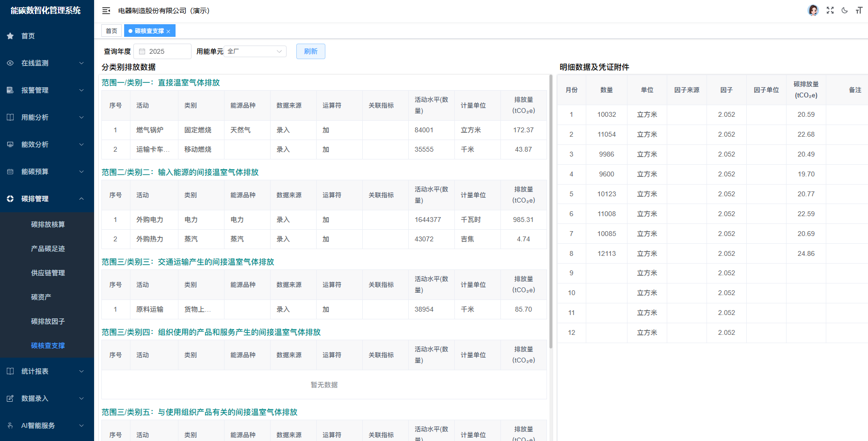Open the font size adjuster icon
Screen dimensions: 868x441
click(859, 10)
